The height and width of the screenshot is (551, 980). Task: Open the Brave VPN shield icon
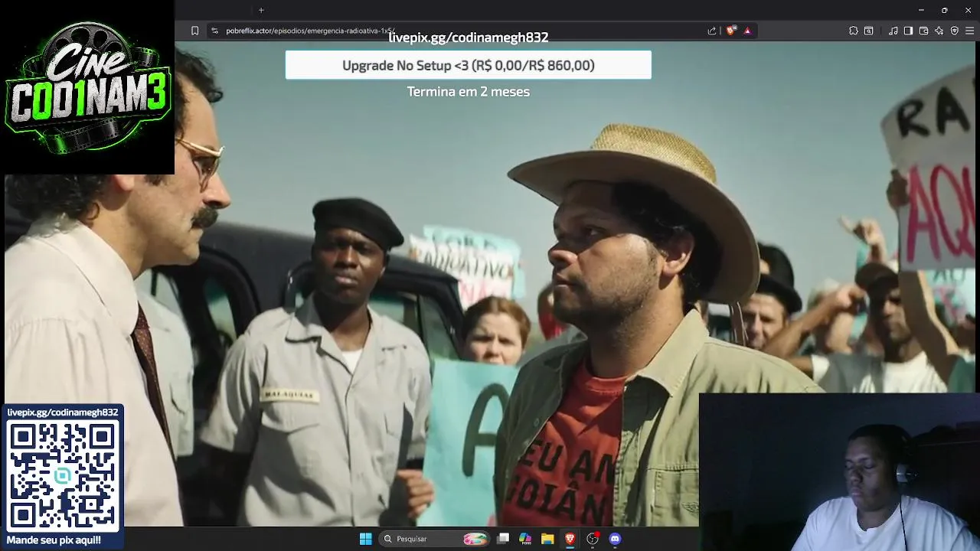[955, 31]
